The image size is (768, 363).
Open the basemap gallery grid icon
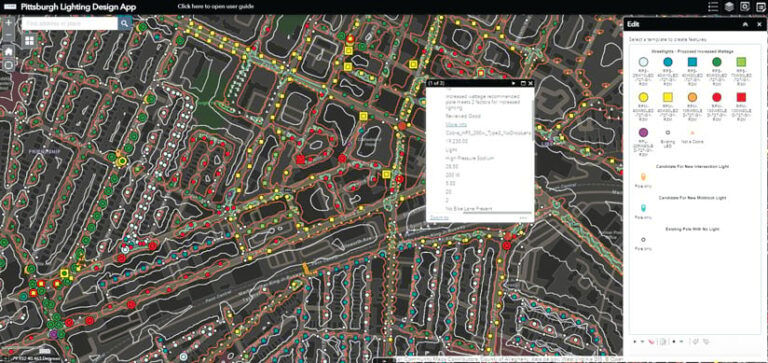point(29,41)
